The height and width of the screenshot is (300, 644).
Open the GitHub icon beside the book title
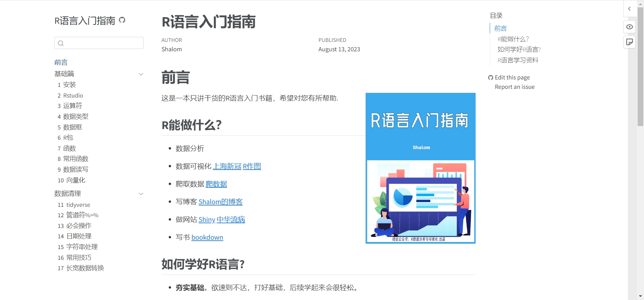click(122, 20)
